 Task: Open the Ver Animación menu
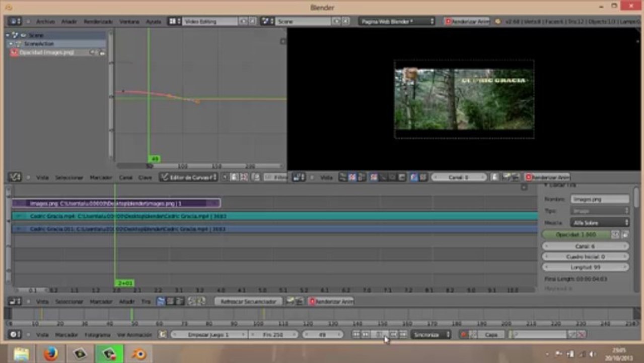pos(134,335)
